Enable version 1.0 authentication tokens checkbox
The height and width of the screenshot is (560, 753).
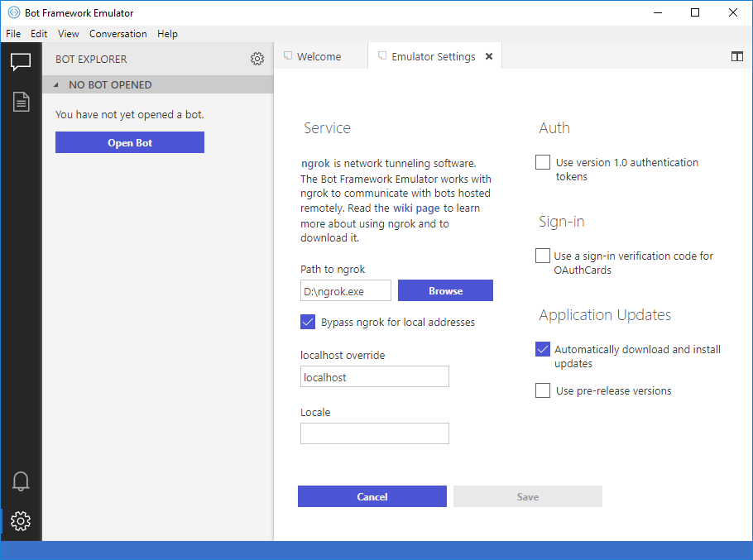(543, 162)
